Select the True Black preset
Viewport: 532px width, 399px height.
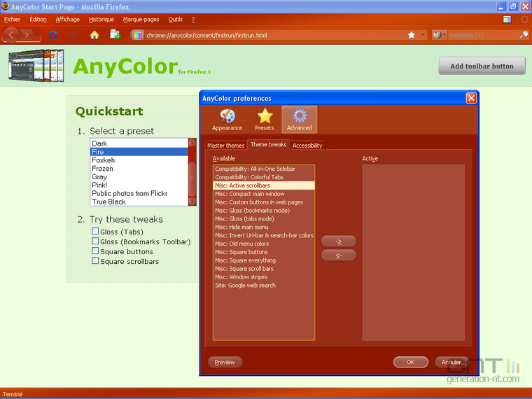click(x=139, y=202)
